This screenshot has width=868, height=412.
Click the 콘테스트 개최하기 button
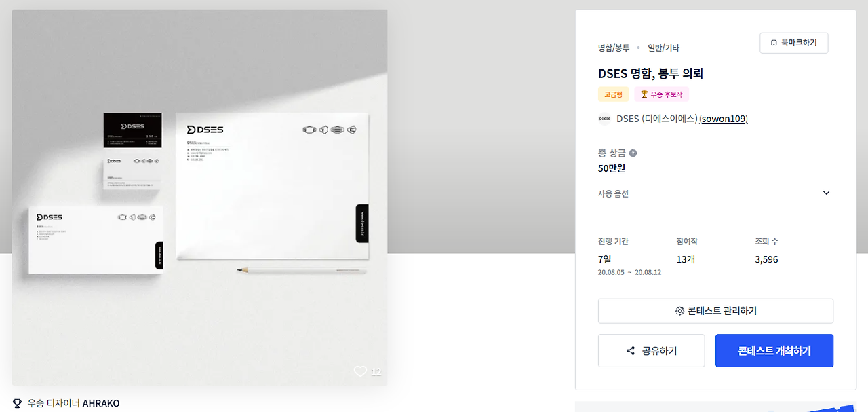774,351
